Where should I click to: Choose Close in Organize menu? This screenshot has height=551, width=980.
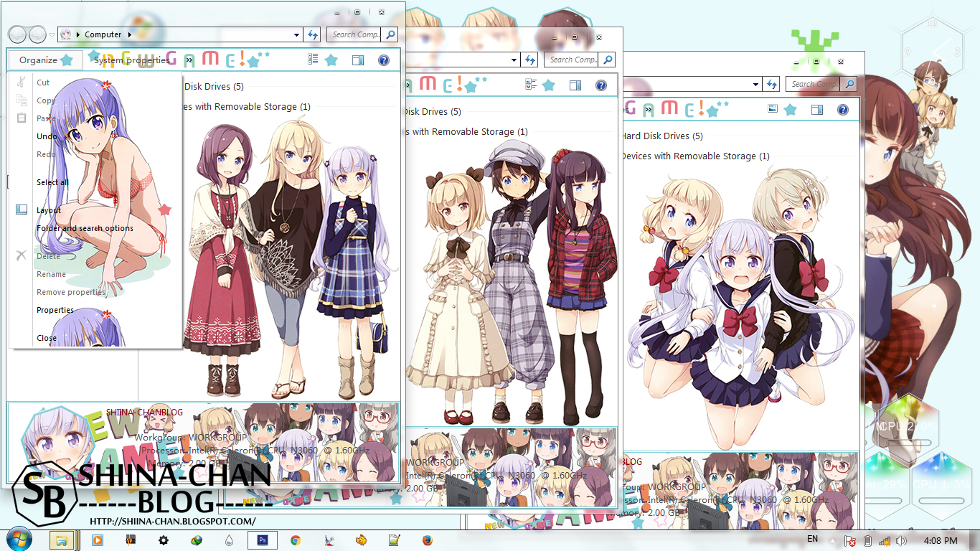coord(47,338)
